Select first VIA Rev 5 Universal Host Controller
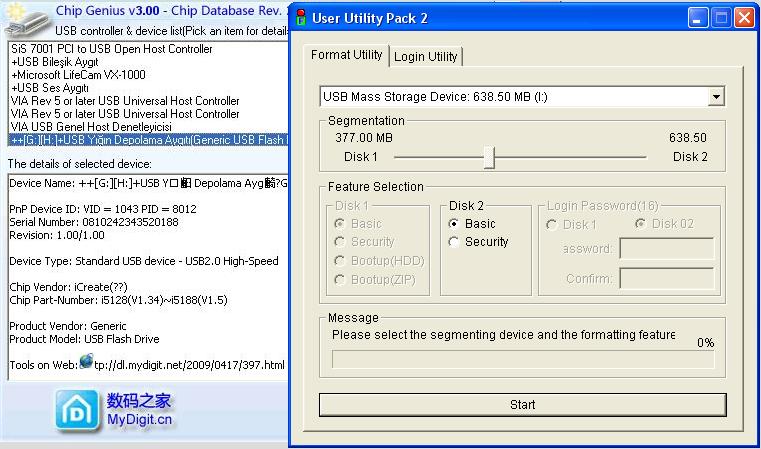 click(125, 101)
